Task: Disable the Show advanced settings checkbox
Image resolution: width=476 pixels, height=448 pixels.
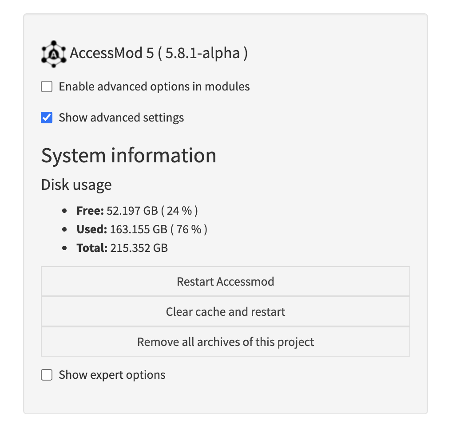Action: click(x=47, y=117)
